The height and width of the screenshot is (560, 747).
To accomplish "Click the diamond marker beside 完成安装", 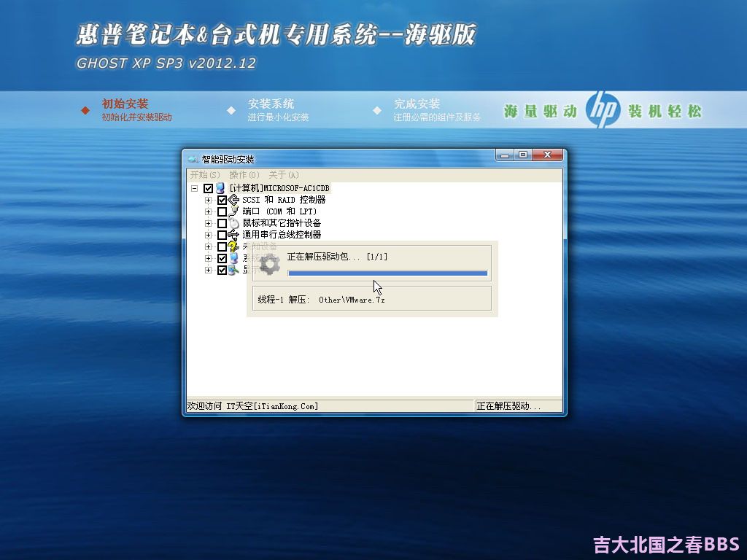I will click(x=377, y=111).
